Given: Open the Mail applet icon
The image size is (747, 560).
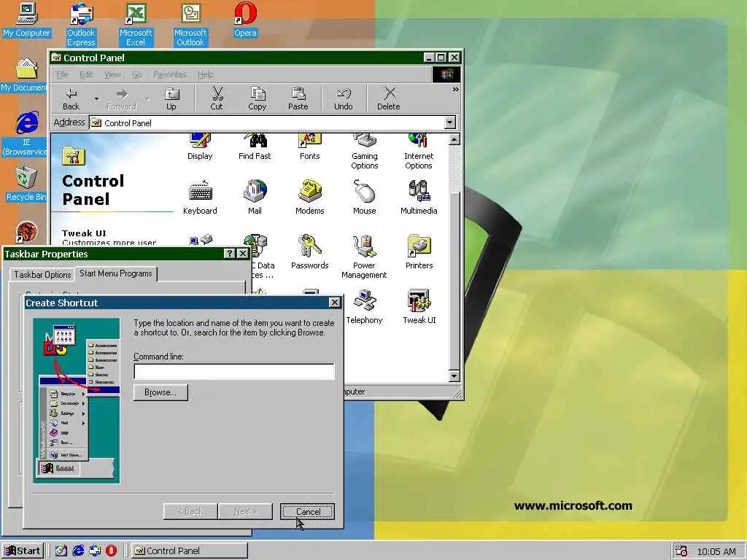Looking at the screenshot, I should 255,197.
